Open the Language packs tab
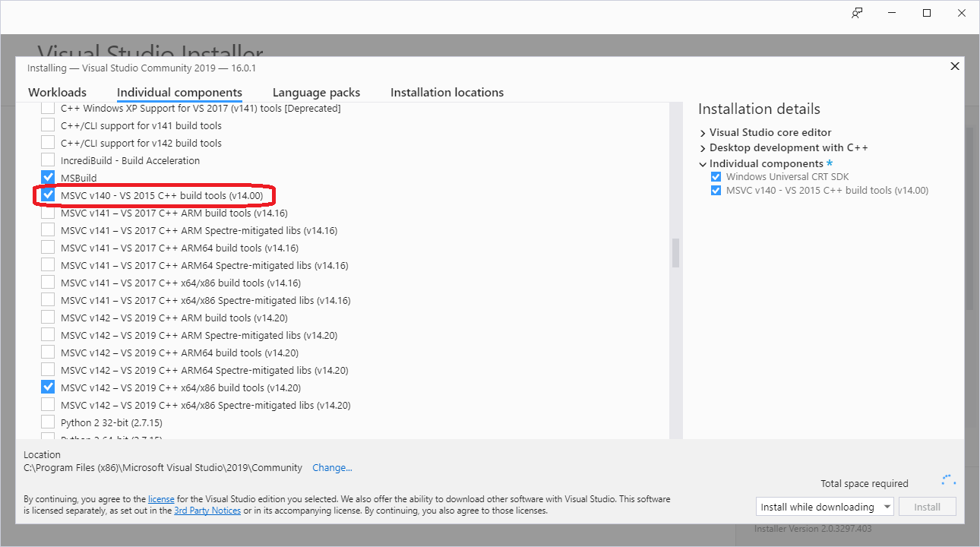The height and width of the screenshot is (547, 980). 316,92
